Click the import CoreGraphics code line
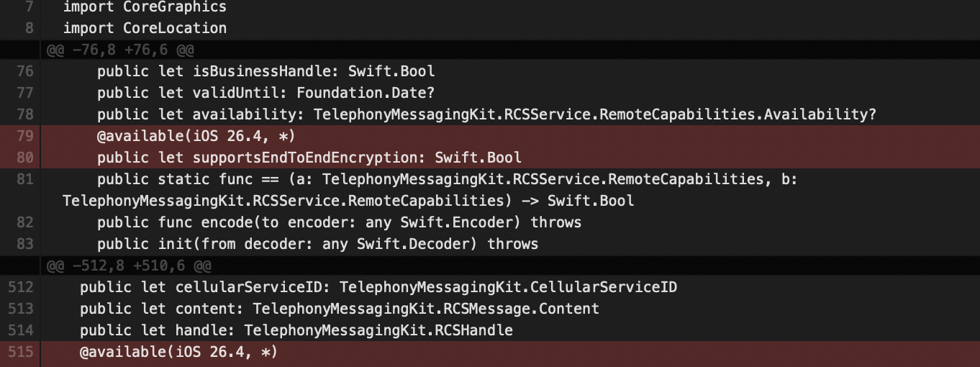The image size is (980, 367). pyautogui.click(x=145, y=7)
